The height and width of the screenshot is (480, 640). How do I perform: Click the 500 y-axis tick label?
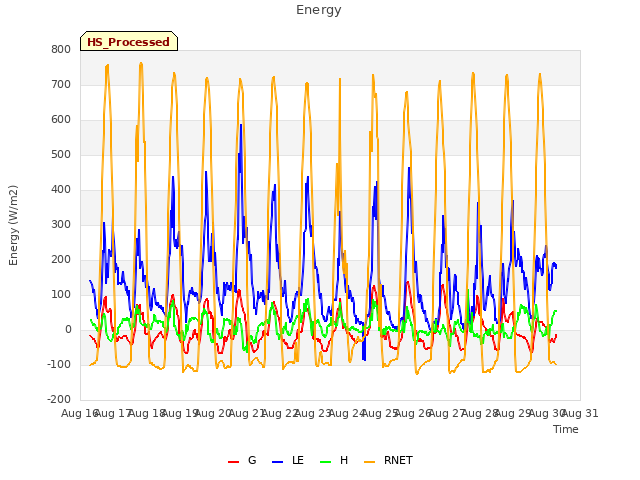(x=61, y=155)
